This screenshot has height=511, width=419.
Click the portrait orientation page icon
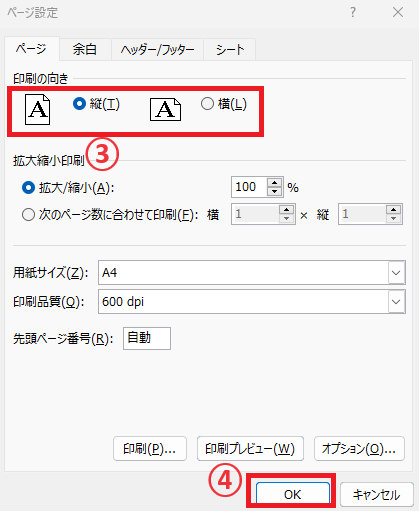coord(38,109)
